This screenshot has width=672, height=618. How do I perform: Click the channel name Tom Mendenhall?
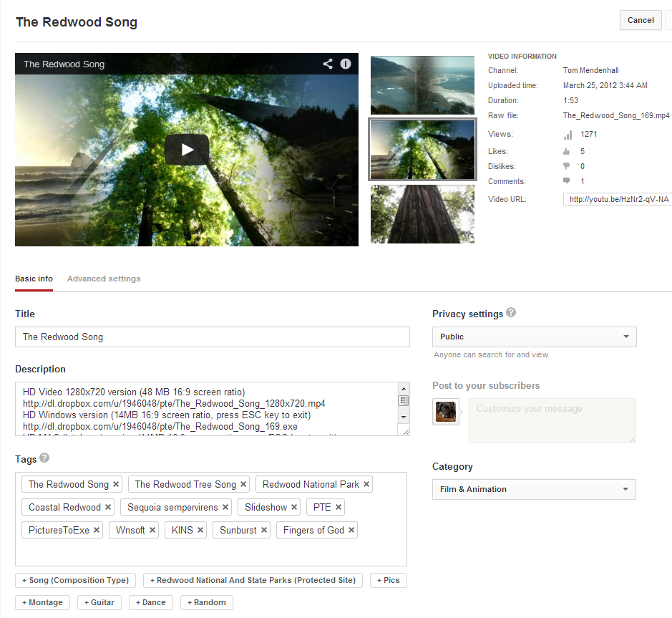pyautogui.click(x=590, y=70)
